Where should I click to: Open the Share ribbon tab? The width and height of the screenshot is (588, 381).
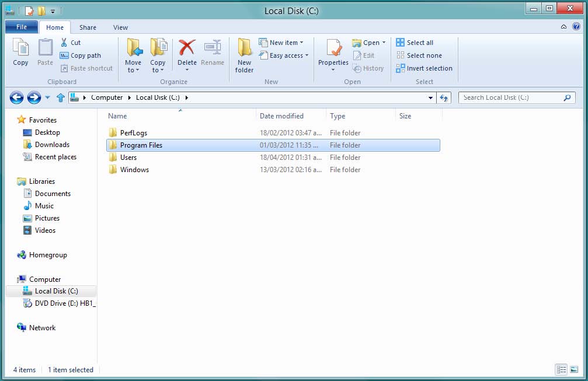[88, 27]
